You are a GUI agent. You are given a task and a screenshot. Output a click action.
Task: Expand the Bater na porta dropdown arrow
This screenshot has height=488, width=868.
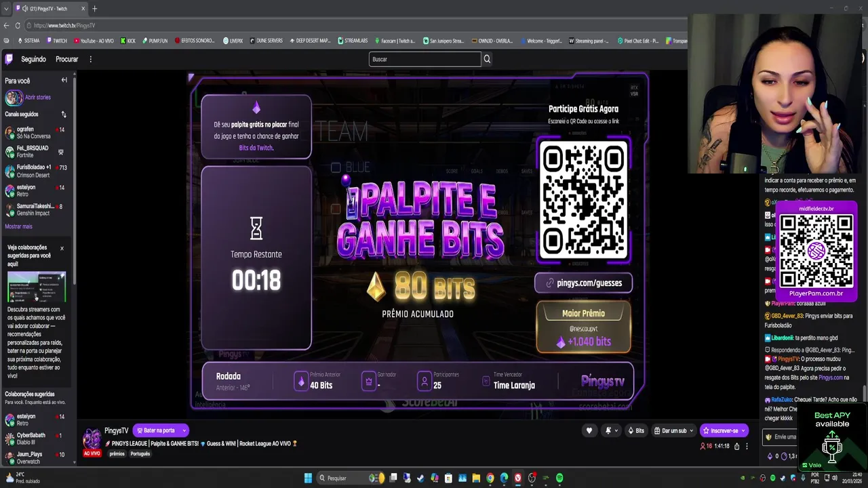tap(184, 430)
